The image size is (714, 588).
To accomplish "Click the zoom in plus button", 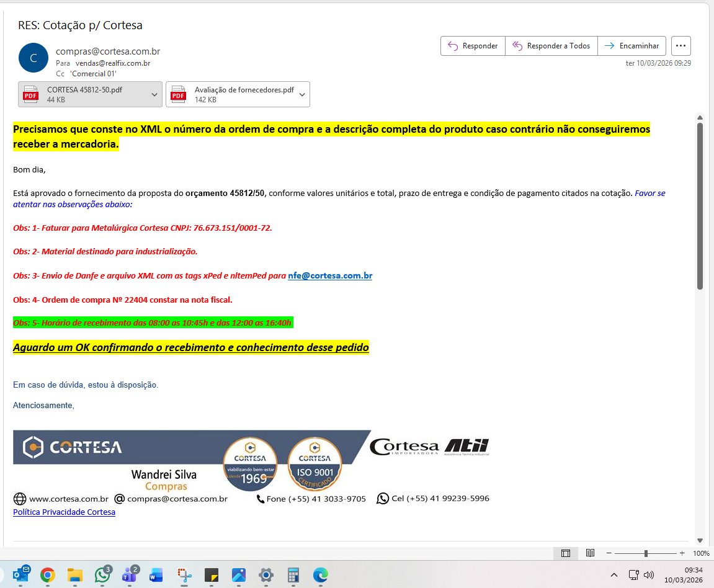I will pyautogui.click(x=682, y=553).
